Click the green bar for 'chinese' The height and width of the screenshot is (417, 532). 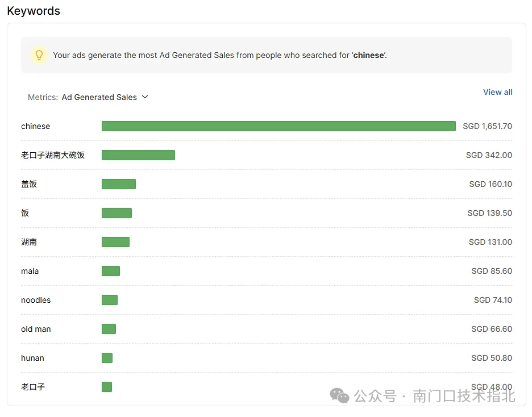279,126
